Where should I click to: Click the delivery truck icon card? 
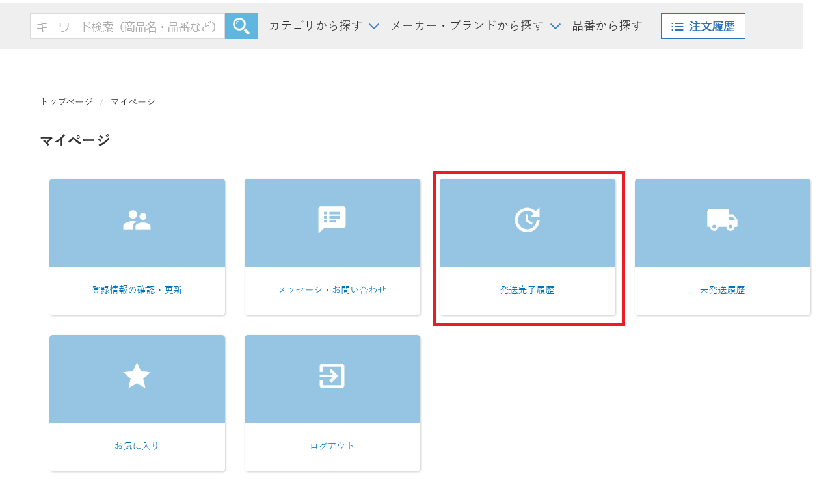pyautogui.click(x=723, y=223)
